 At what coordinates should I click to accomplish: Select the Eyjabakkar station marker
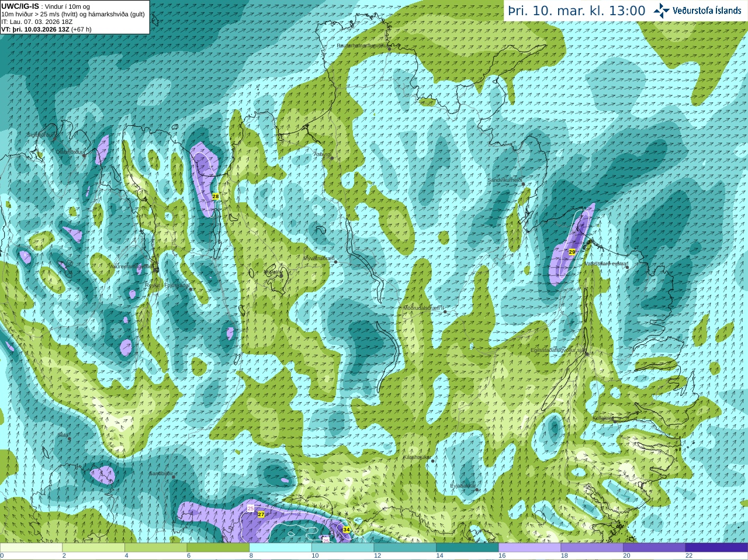click(477, 489)
